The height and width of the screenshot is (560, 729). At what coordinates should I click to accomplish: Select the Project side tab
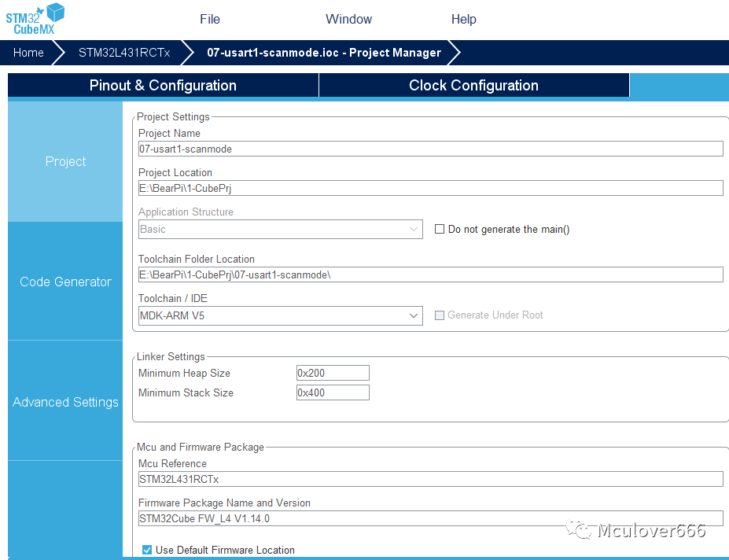(65, 161)
